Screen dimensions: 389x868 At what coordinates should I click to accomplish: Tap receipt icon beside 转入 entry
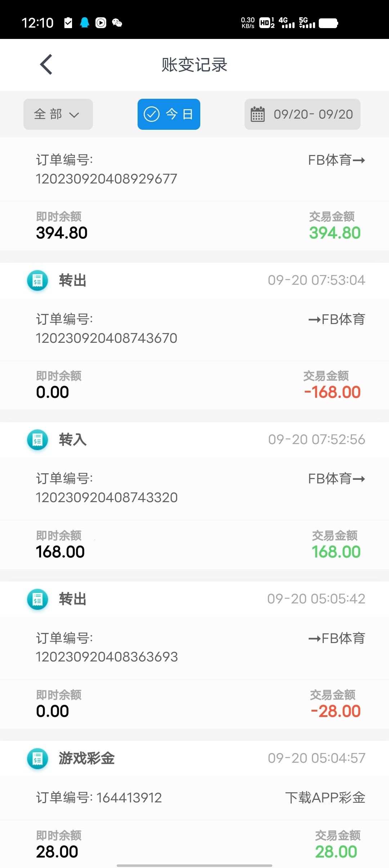(37, 440)
